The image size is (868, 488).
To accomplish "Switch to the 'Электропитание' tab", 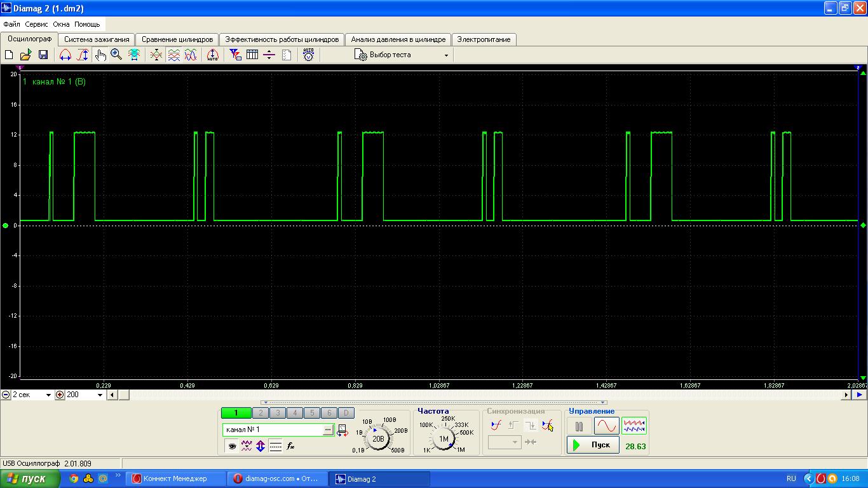I will click(x=484, y=39).
